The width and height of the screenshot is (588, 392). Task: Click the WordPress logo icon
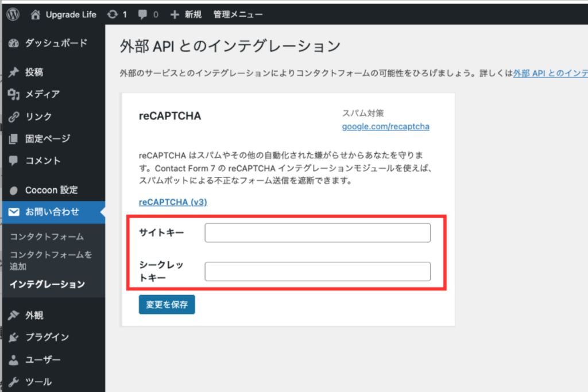pyautogui.click(x=13, y=14)
